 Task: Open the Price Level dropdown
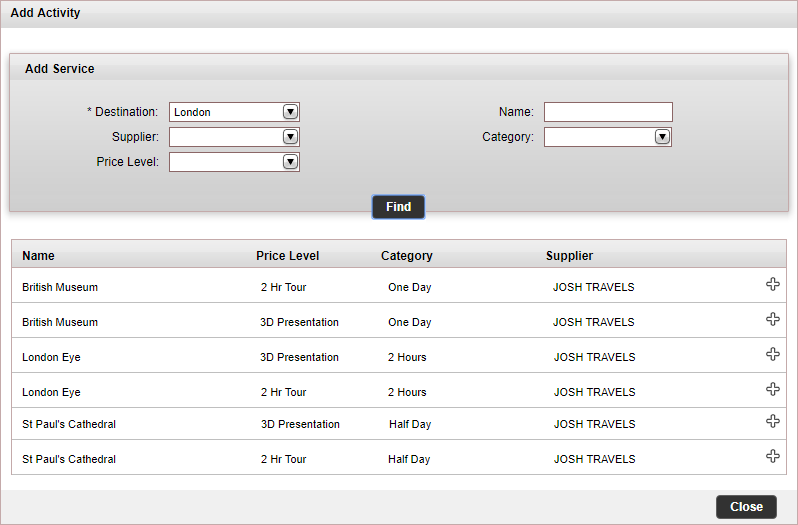click(234, 162)
